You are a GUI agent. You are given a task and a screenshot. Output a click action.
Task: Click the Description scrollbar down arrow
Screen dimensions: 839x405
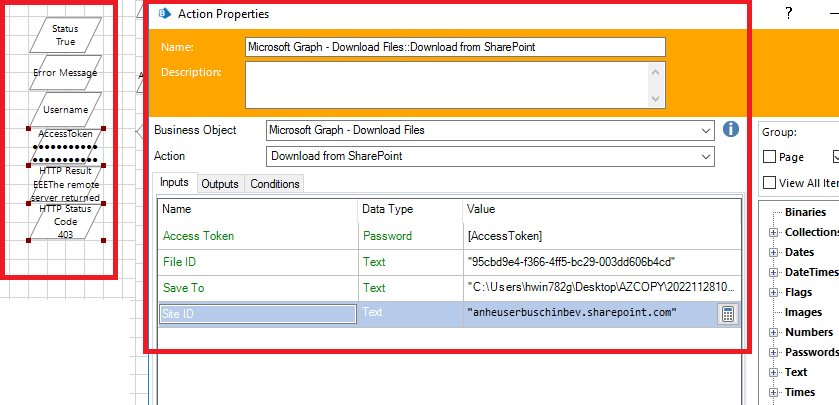pyautogui.click(x=656, y=100)
